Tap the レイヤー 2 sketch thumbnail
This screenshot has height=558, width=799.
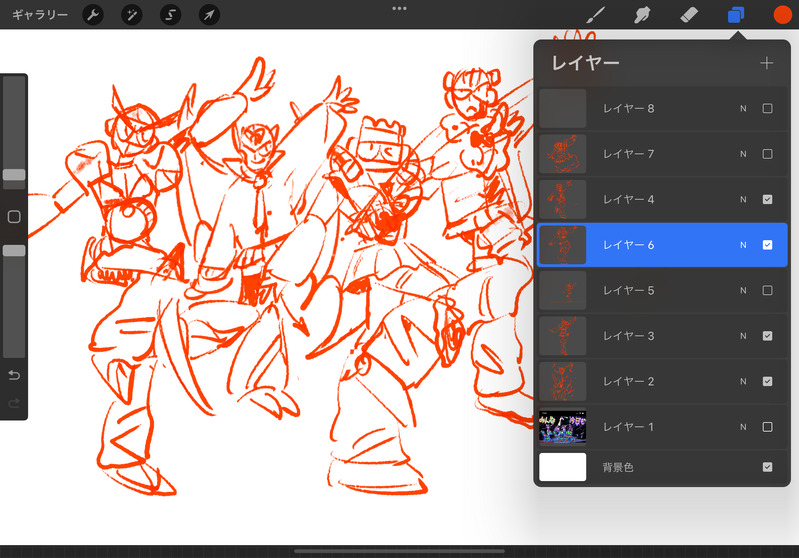click(x=563, y=381)
